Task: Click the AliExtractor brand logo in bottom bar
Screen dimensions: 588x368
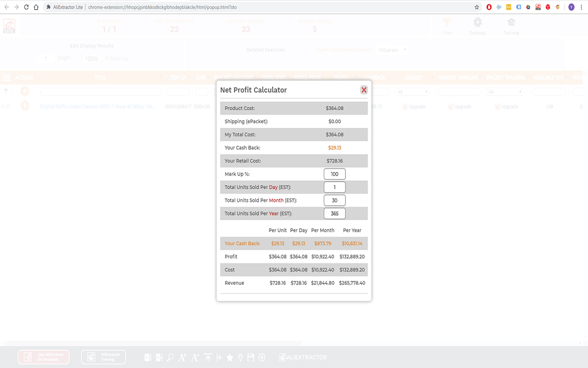Action: click(x=303, y=357)
